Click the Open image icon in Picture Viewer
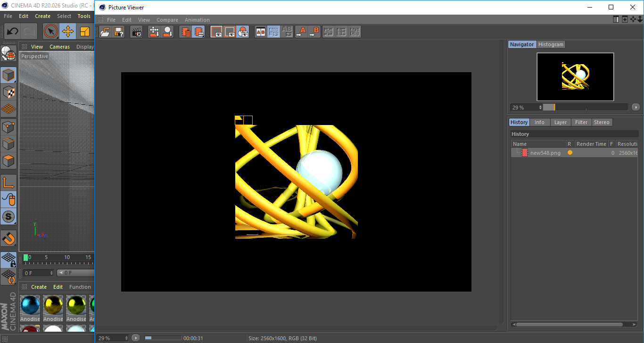The image size is (644, 343). pos(106,32)
